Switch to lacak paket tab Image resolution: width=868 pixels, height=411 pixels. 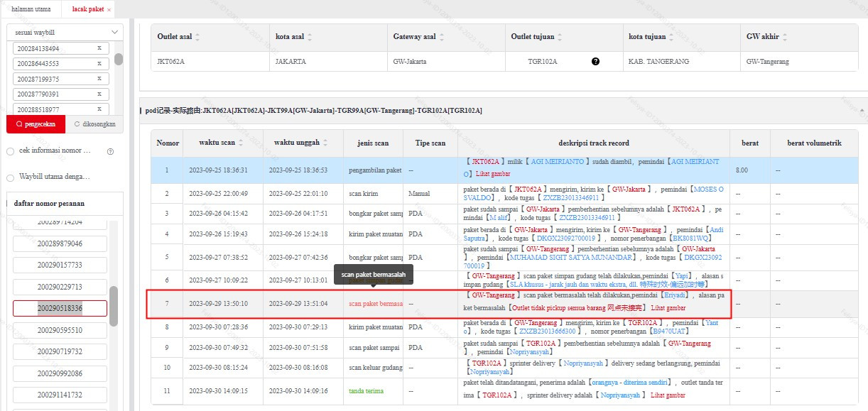(x=88, y=10)
